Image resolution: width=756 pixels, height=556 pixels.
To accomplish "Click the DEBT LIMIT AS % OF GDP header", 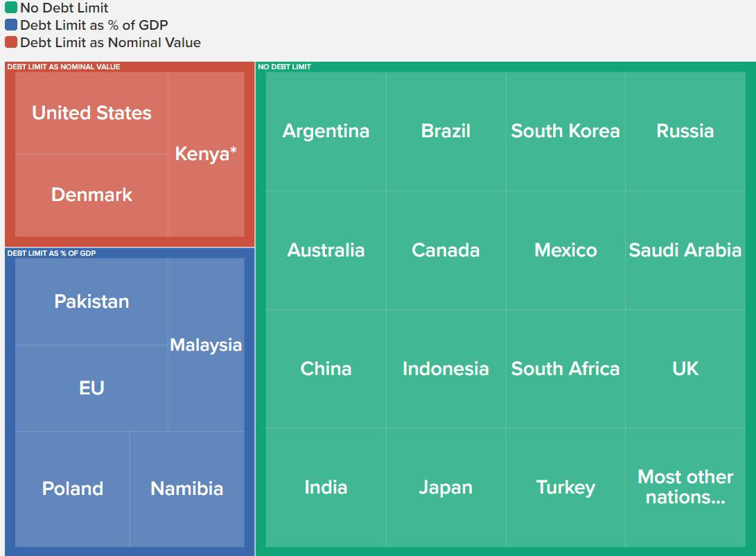I will pyautogui.click(x=51, y=253).
